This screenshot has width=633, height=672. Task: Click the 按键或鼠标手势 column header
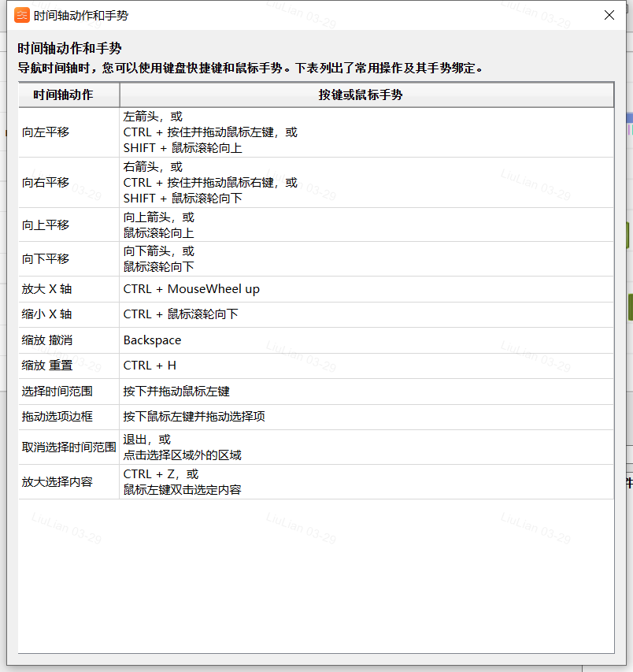(367, 95)
